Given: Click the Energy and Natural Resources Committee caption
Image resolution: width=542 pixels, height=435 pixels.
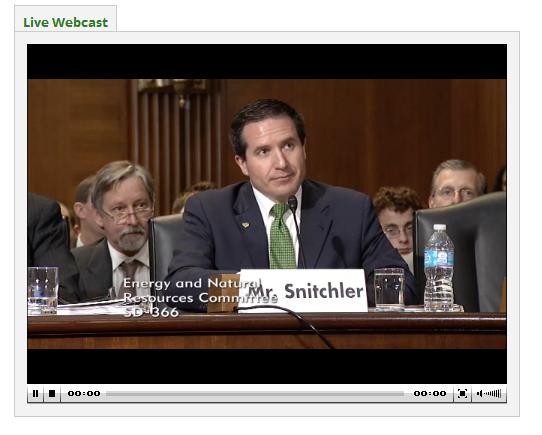Looking at the screenshot, I should click(x=200, y=291).
